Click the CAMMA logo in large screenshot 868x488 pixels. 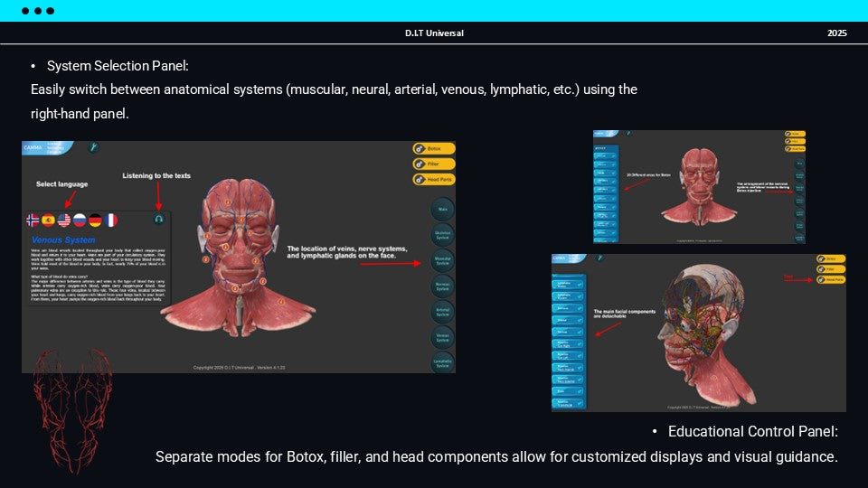click(x=33, y=146)
